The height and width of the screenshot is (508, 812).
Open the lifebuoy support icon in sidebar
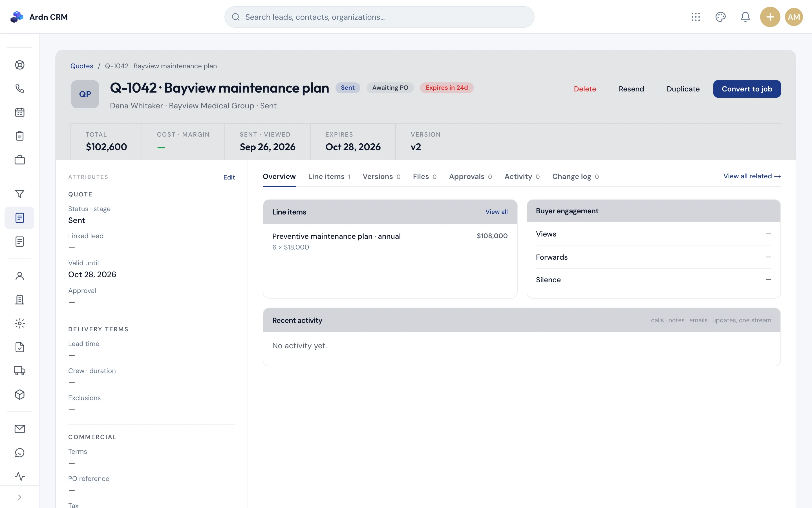coord(19,65)
